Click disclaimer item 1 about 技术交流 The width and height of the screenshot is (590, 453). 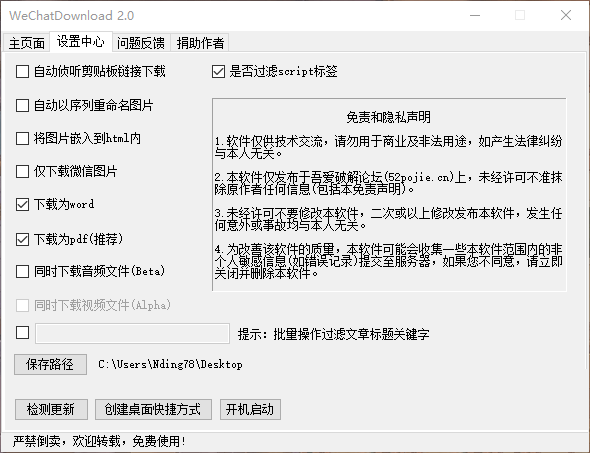[388, 147]
